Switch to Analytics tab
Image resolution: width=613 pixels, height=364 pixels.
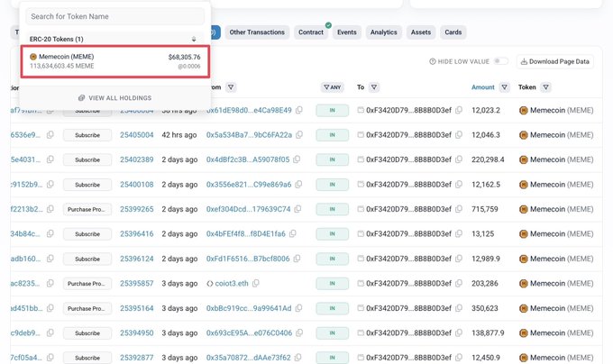tap(383, 32)
